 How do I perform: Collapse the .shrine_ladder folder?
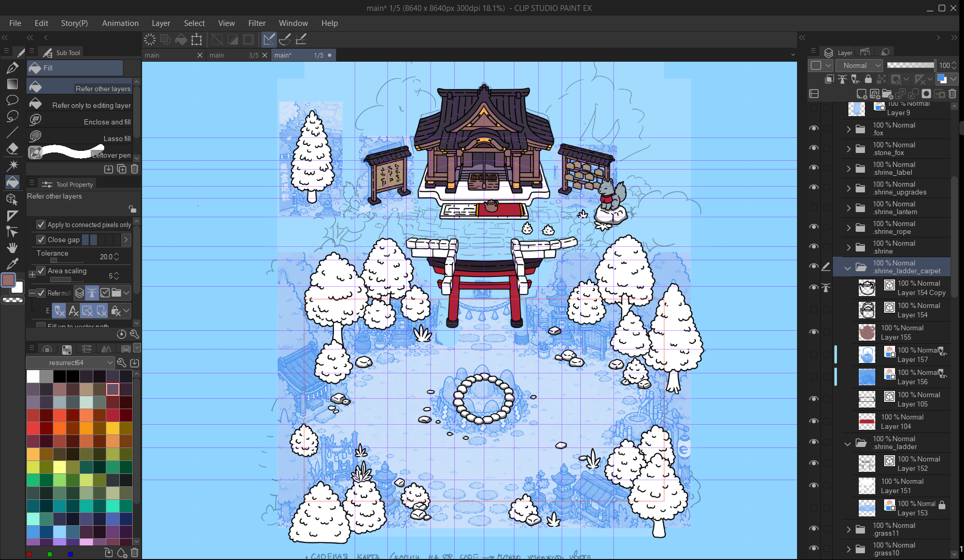[848, 443]
